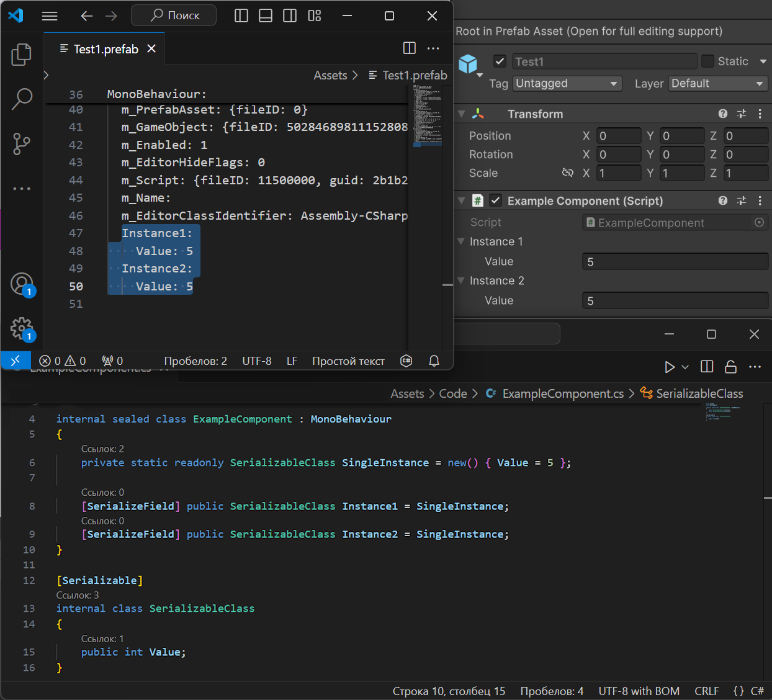Click the notifications bell in status bar
This screenshot has height=700, width=772.
pos(434,361)
